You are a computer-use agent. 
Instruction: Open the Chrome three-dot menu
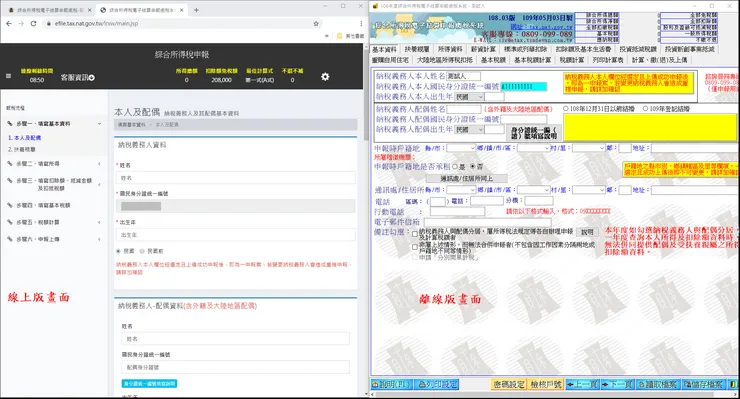tap(361, 23)
